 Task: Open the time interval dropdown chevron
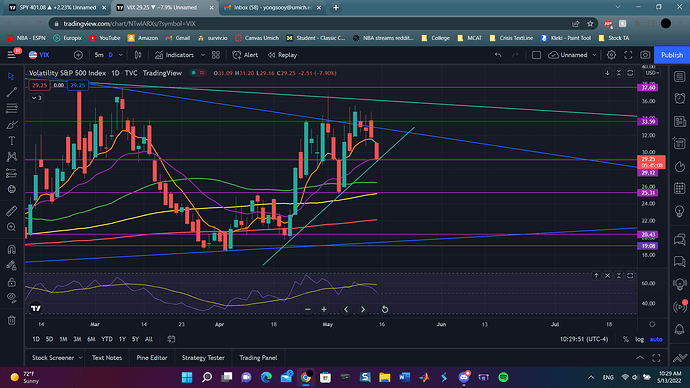click(x=121, y=55)
